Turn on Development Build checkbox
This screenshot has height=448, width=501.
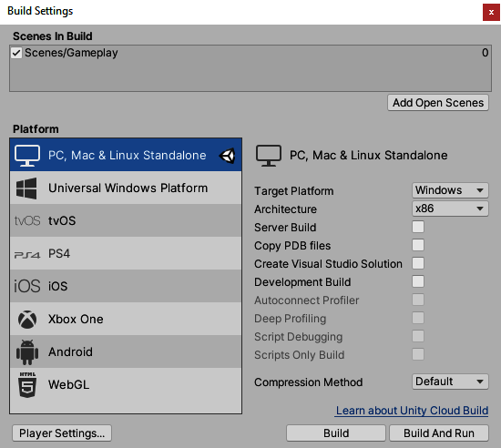tap(418, 281)
